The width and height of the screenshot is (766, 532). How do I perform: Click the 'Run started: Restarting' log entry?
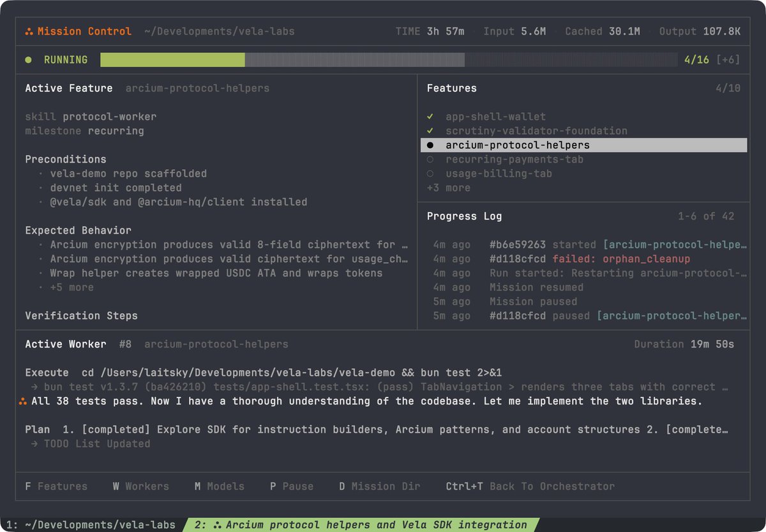590,273
